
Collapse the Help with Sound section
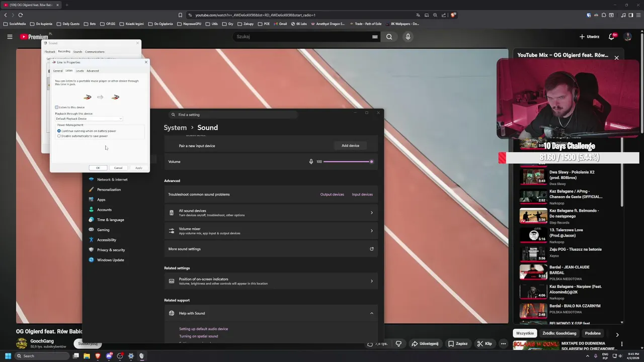tap(372, 313)
